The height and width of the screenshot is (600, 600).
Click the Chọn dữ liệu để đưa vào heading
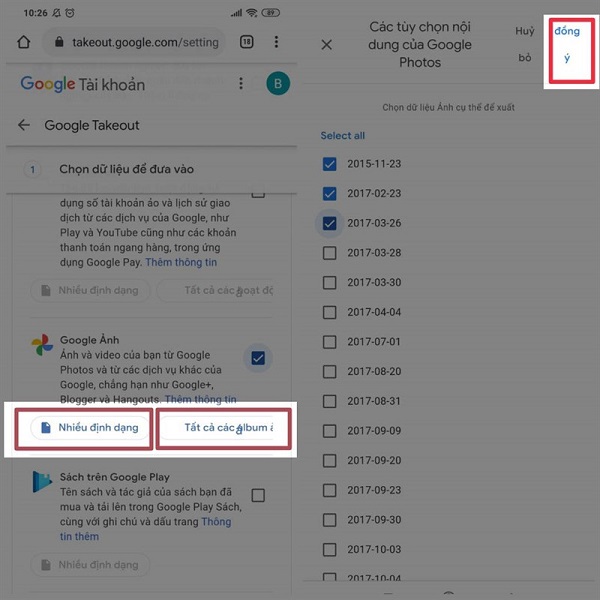[126, 169]
